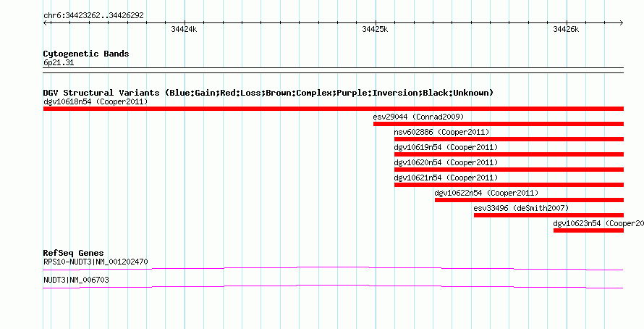Click the dgv10618n54 red variant bar
644x329 pixels.
point(333,109)
